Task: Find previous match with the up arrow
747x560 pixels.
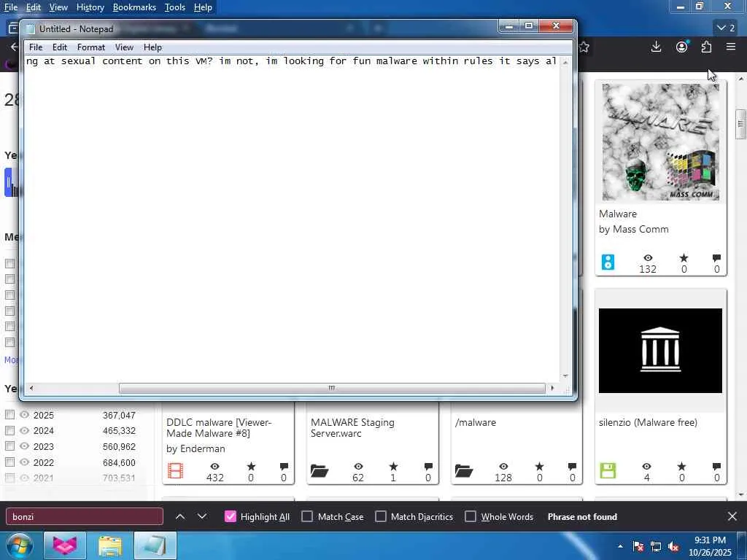Action: [180, 516]
